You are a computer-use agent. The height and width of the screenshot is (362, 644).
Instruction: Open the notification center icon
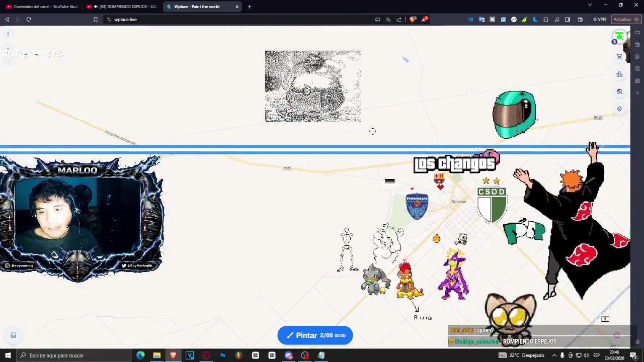coord(633,355)
